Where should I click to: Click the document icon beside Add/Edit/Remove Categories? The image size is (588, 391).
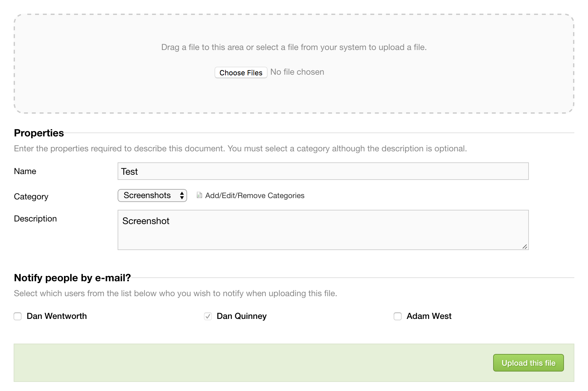tap(199, 195)
